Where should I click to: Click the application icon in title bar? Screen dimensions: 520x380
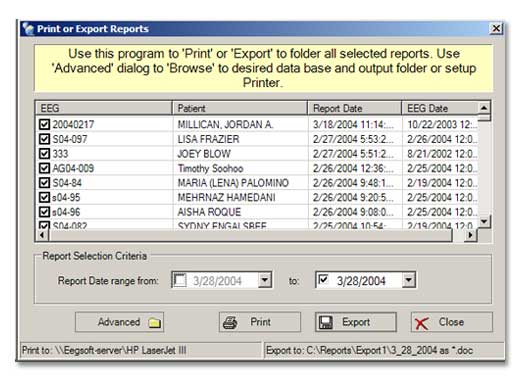(28, 29)
